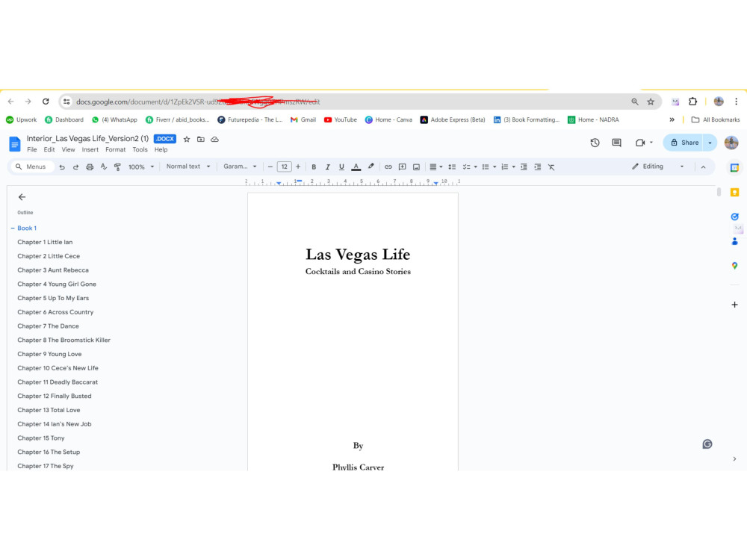This screenshot has height=560, width=747.
Task: Open Google Calendar in the side panel
Action: coord(734,167)
